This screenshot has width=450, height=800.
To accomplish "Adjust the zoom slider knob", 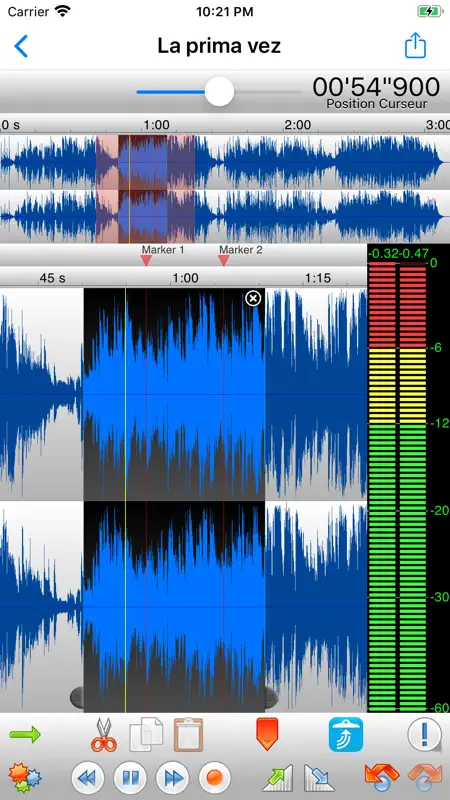I will pos(219,92).
